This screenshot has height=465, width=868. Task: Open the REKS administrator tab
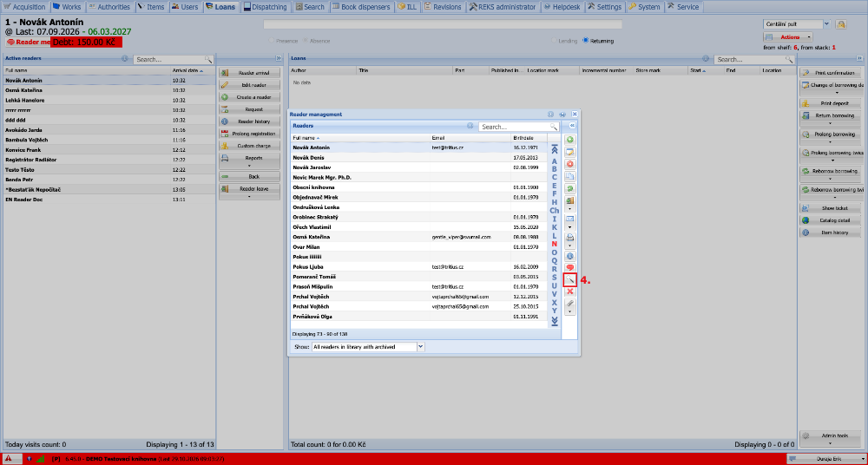pyautogui.click(x=503, y=7)
